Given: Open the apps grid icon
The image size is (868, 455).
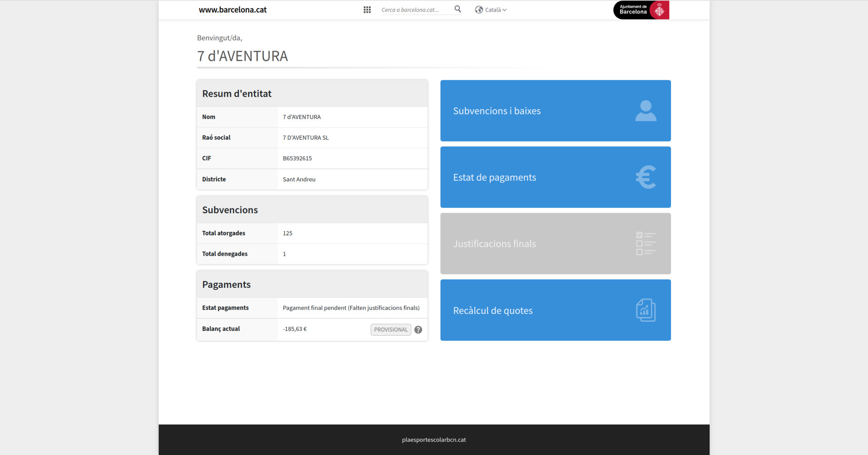Looking at the screenshot, I should click(367, 10).
